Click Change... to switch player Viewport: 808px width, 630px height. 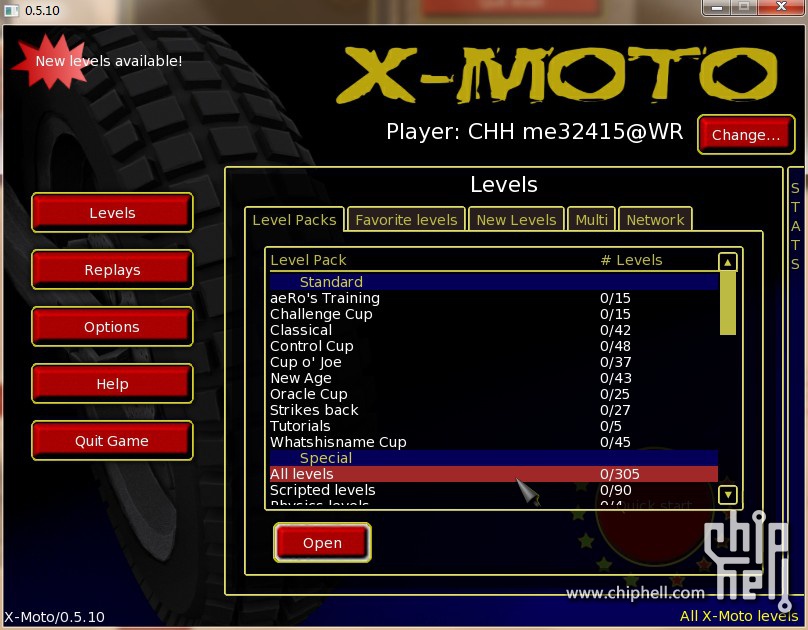746,134
